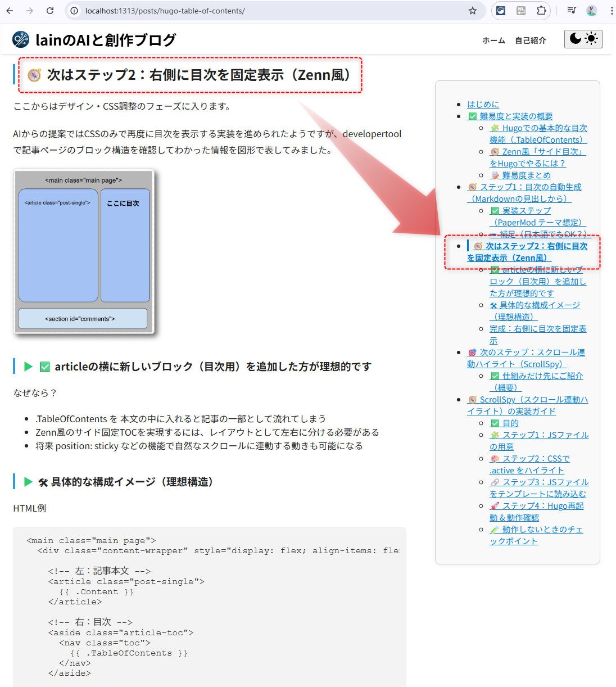This screenshot has width=616, height=687.
Task: Click the address bar URL field
Action: click(270, 11)
